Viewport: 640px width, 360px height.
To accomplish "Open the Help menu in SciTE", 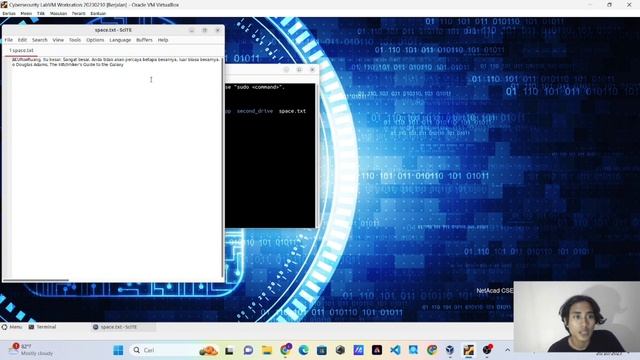I will coord(163,40).
